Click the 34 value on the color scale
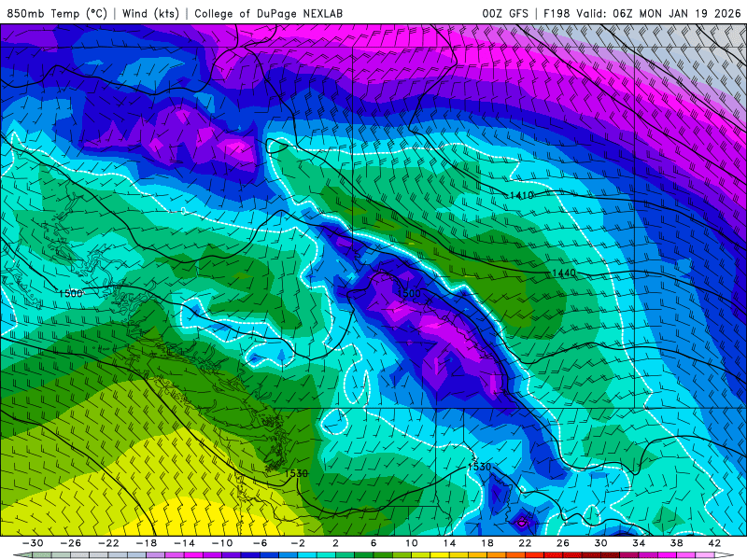This screenshot has width=747, height=560. pyautogui.click(x=639, y=543)
